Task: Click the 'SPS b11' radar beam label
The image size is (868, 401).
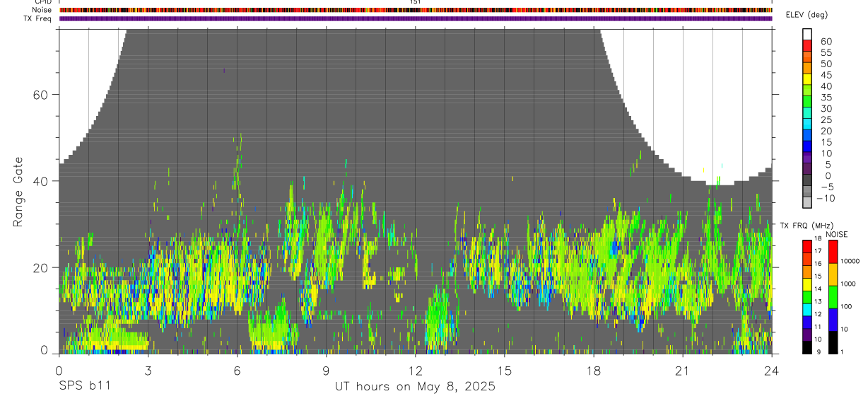Action: point(84,387)
